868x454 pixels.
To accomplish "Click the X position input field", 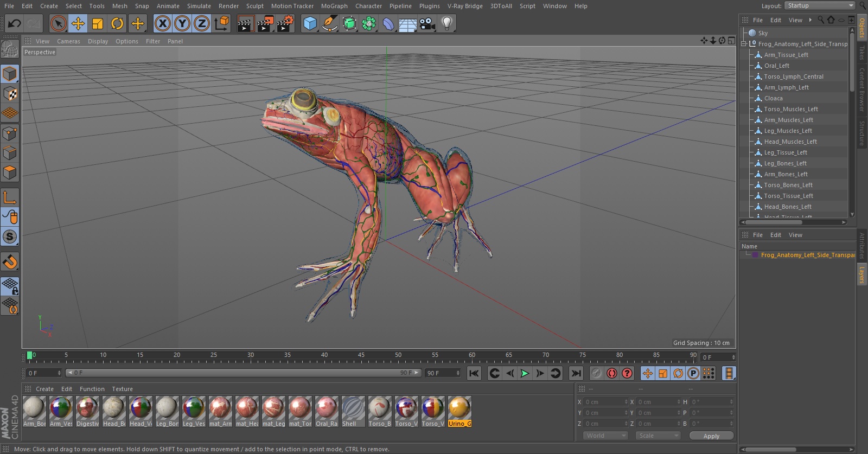I will tap(605, 402).
